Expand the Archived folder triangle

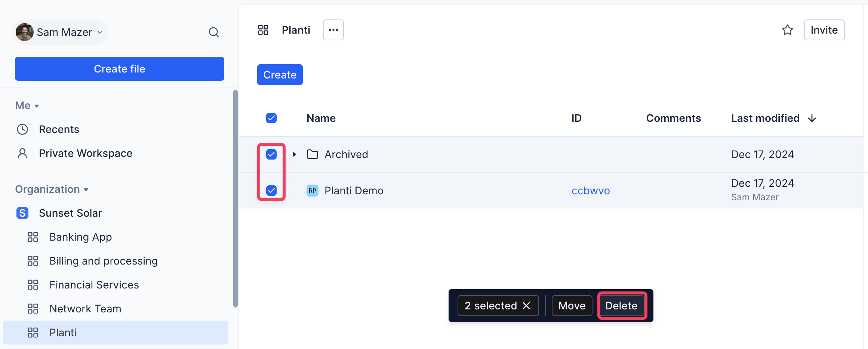pyautogui.click(x=295, y=154)
